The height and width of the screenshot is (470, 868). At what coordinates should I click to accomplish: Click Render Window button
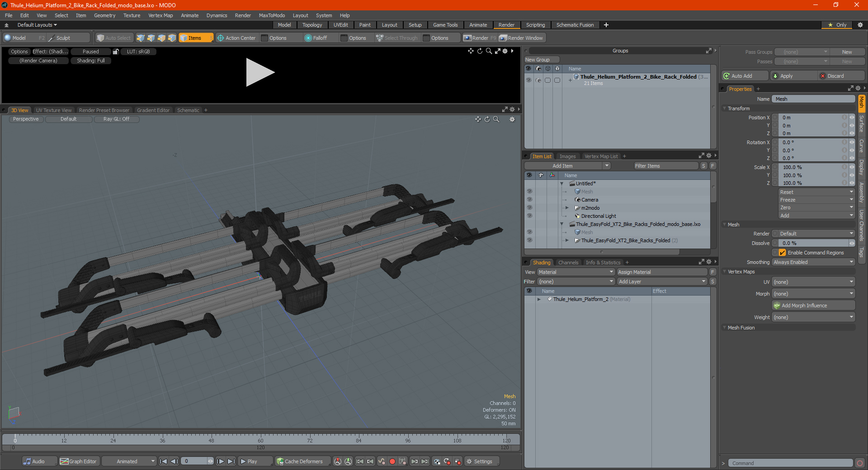(x=521, y=38)
